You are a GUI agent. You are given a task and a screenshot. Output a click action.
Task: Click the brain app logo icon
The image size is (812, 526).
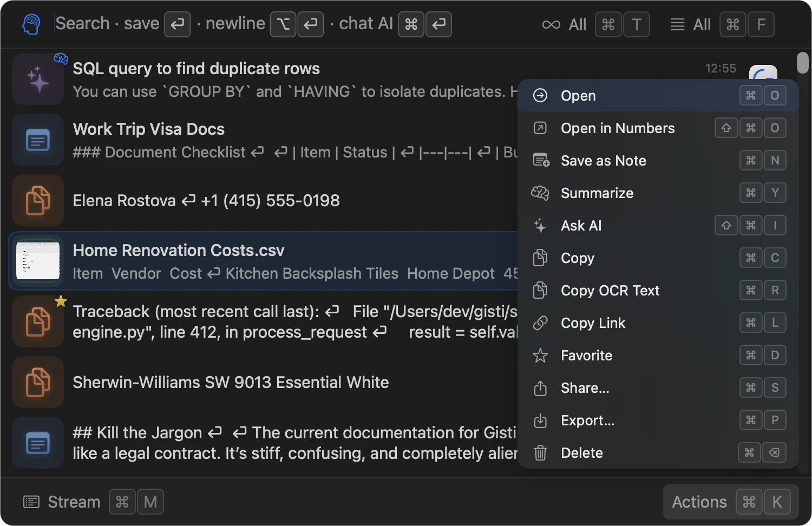pos(31,24)
